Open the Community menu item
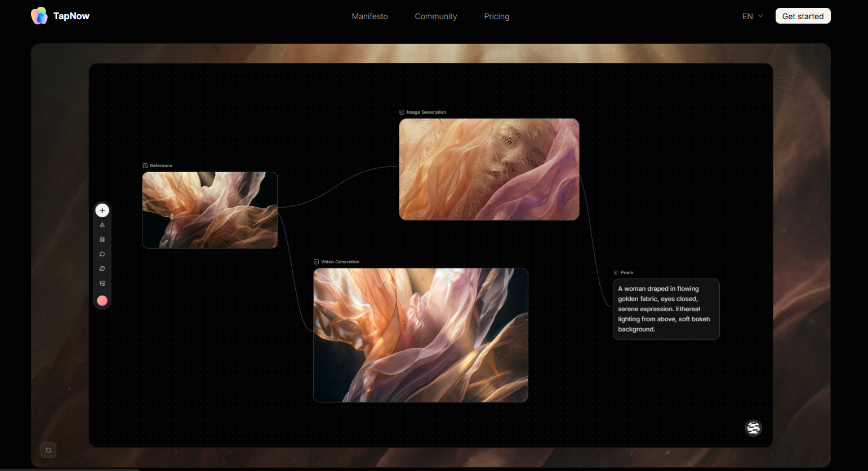 (x=436, y=16)
